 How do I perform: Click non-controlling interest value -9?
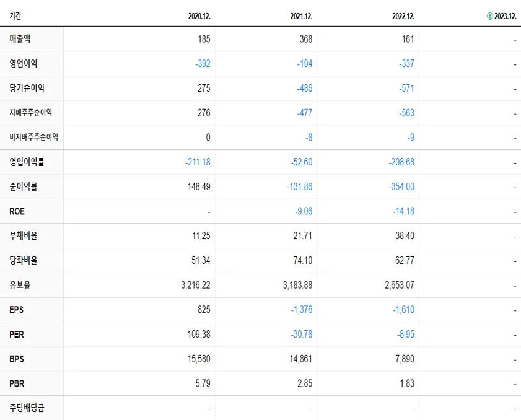pos(411,138)
